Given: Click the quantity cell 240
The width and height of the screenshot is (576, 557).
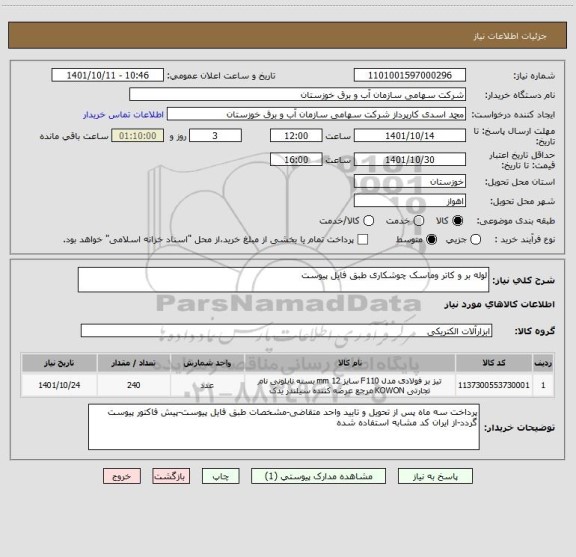Looking at the screenshot, I should [134, 385].
